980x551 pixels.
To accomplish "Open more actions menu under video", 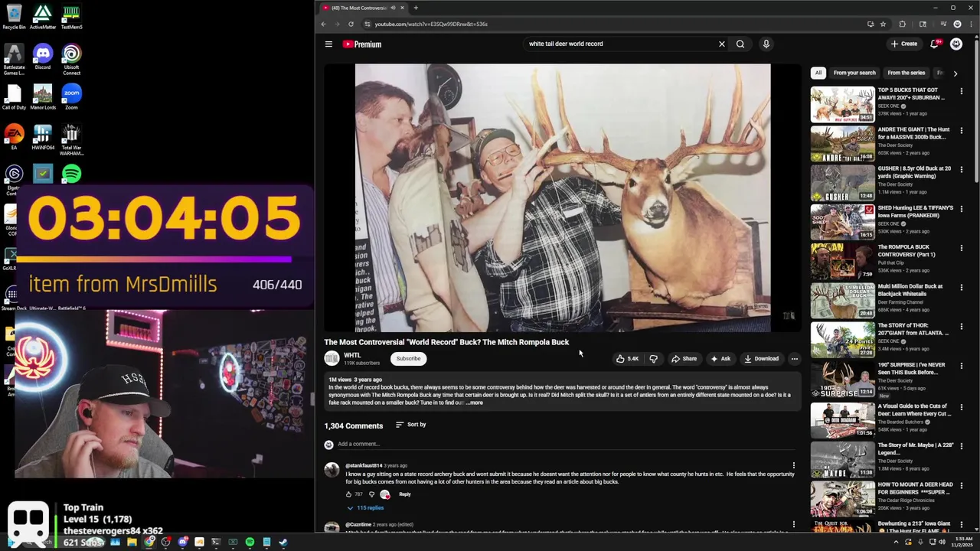I will tap(794, 359).
